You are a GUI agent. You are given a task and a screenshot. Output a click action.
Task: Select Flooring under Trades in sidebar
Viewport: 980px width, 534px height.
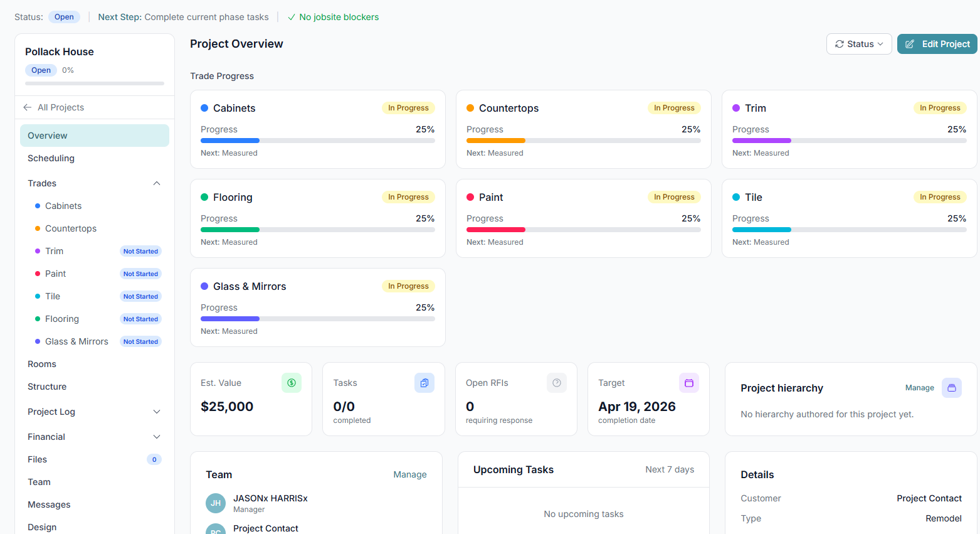99,319
